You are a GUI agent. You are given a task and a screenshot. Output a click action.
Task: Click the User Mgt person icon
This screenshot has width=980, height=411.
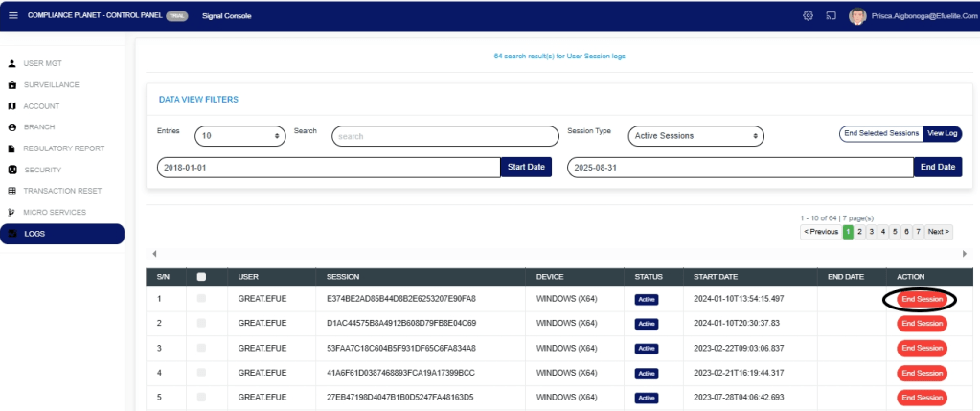11,63
